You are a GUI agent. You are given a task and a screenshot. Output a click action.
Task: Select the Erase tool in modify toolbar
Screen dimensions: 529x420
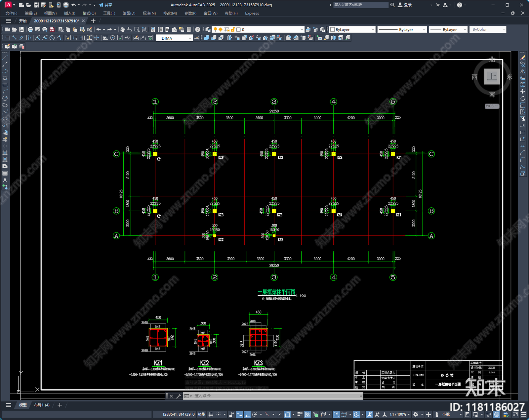523,58
